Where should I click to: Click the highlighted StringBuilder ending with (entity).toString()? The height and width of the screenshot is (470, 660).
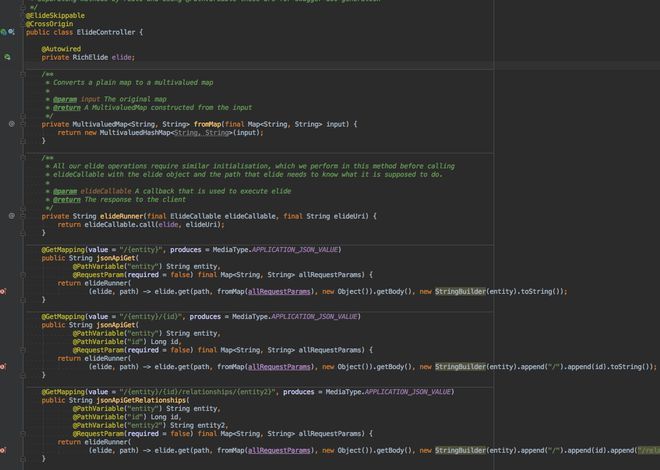click(x=460, y=291)
